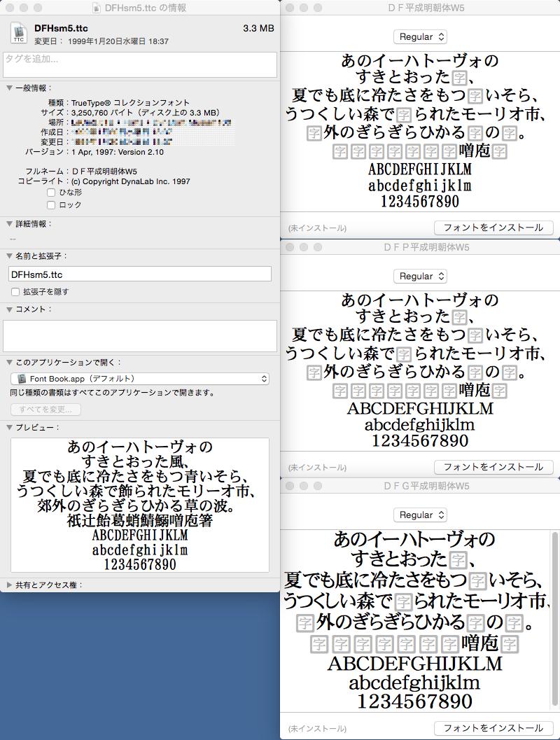This screenshot has height=740, width=560.
Task: Click 未インストール label in ＤＦＰ平成明朝体W5 window
Action: pyautogui.click(x=317, y=468)
